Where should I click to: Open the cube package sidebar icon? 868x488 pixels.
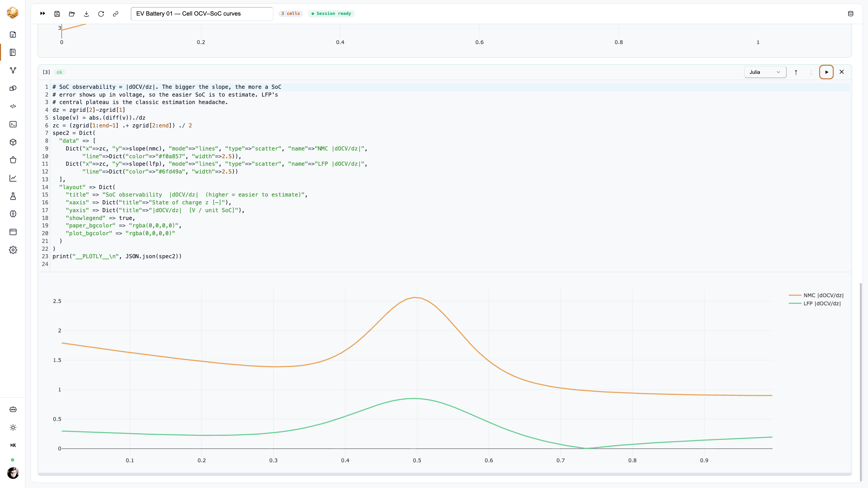point(13,142)
